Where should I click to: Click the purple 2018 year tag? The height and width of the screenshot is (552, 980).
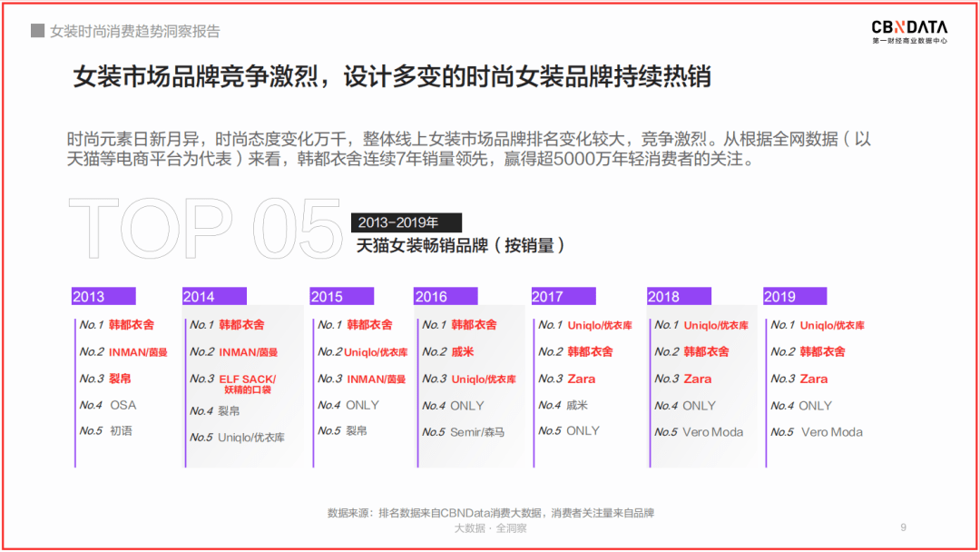679,296
